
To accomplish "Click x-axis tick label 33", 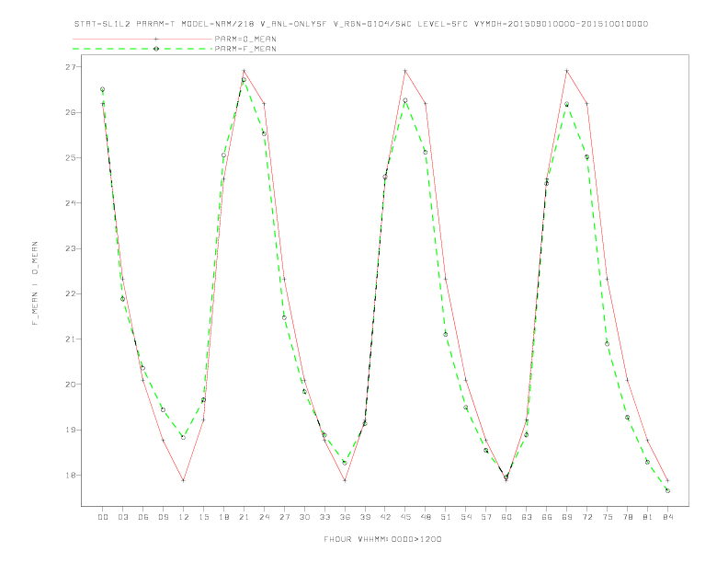I will [324, 517].
